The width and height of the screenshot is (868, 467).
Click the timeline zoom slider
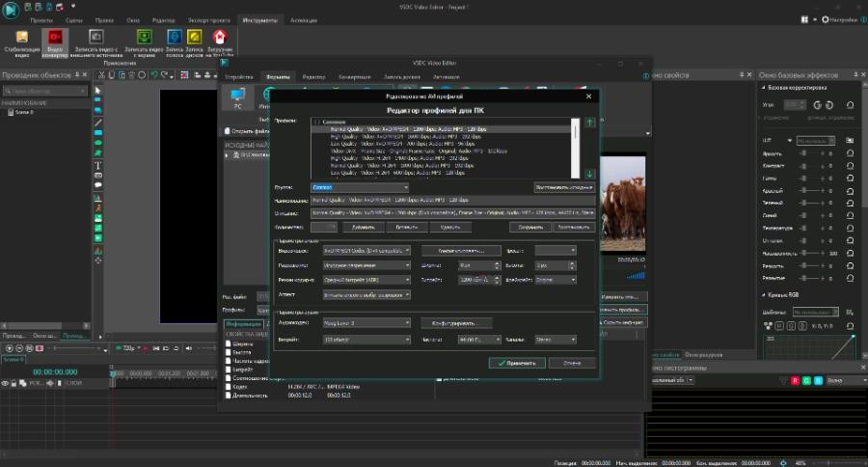[77, 348]
